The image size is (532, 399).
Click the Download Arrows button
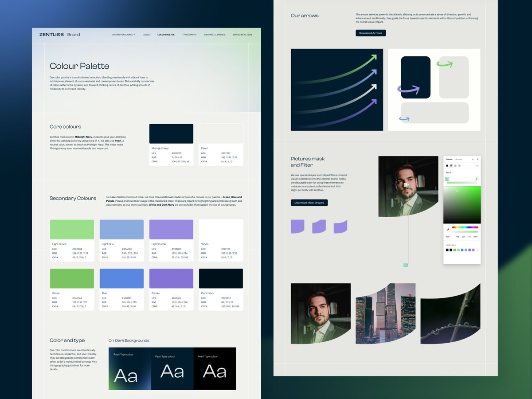(371, 33)
